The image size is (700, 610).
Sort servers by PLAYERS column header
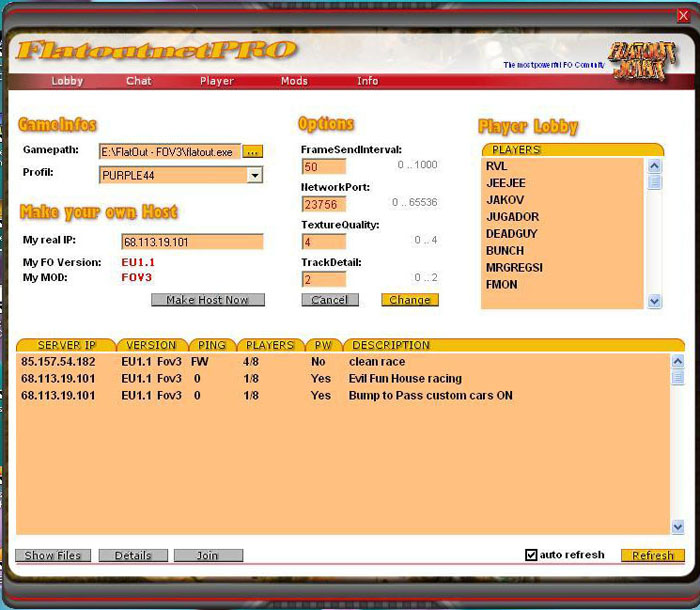[x=270, y=345]
